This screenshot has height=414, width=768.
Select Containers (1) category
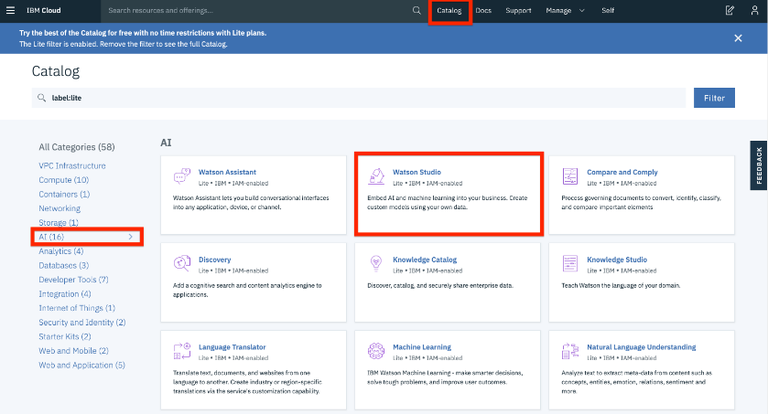64,194
